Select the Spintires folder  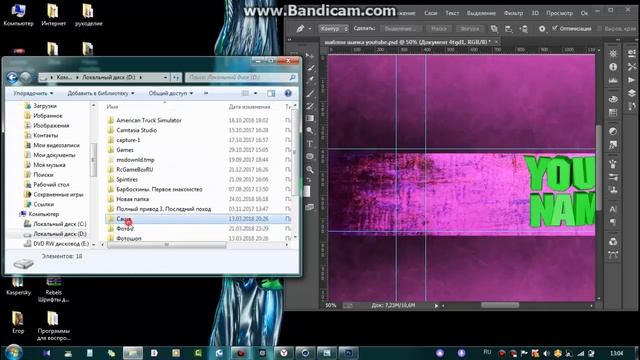tap(127, 180)
